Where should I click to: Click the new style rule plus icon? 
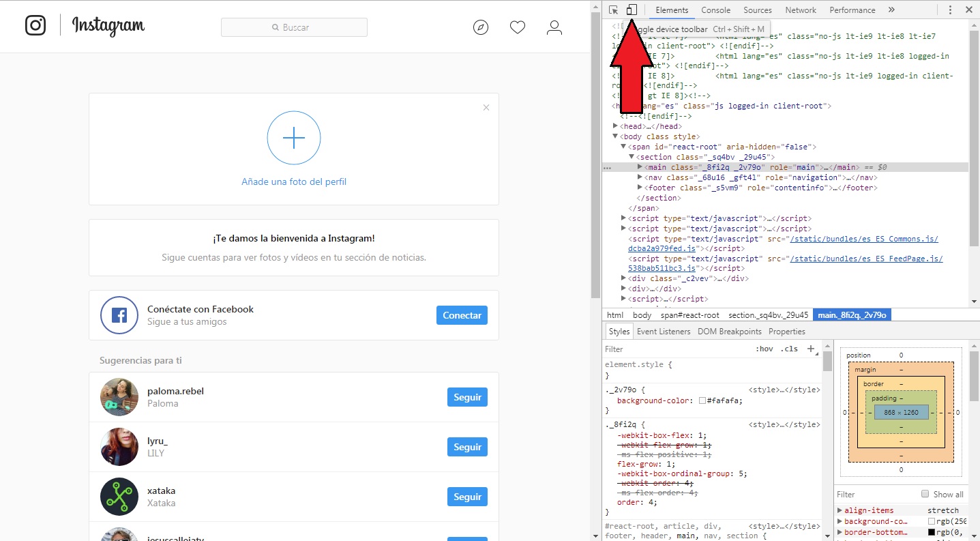(x=811, y=349)
